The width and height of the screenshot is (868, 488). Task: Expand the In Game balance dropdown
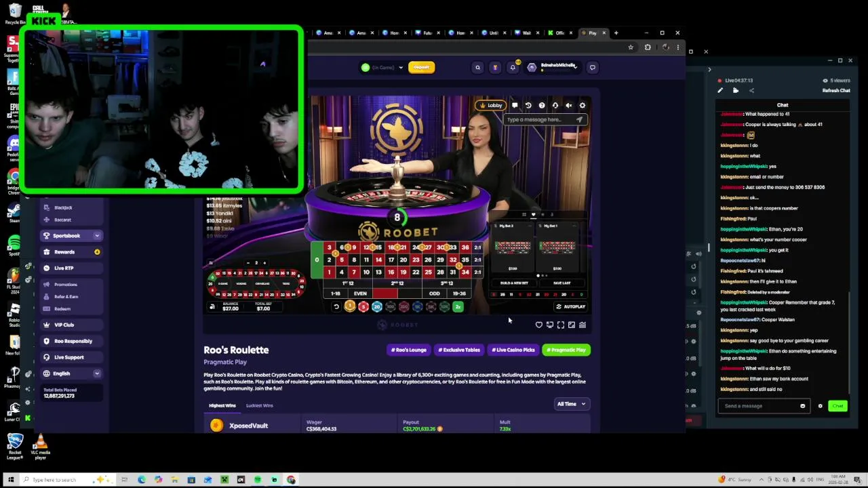(382, 67)
